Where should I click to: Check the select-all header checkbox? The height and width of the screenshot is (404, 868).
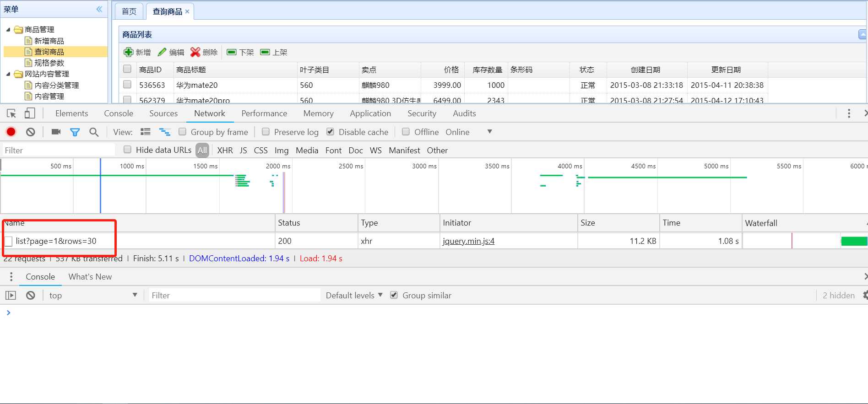pos(127,69)
